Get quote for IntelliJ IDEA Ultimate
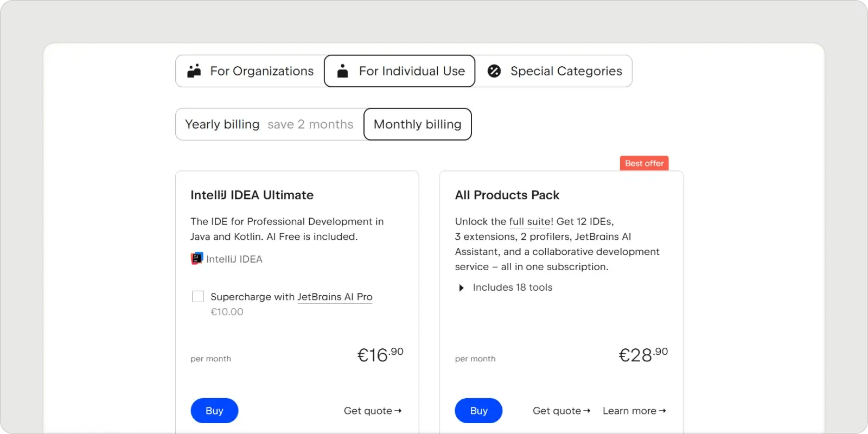The width and height of the screenshot is (868, 434). (x=373, y=411)
